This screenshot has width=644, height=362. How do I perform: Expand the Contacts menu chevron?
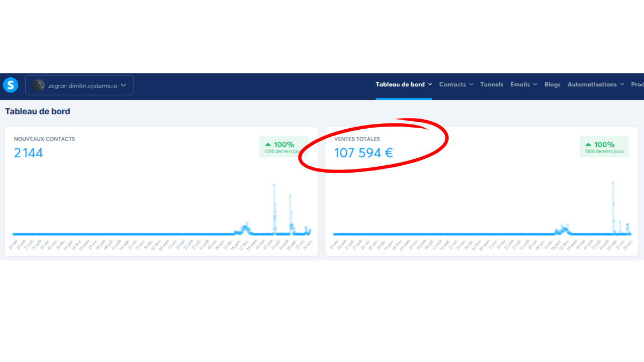click(471, 84)
